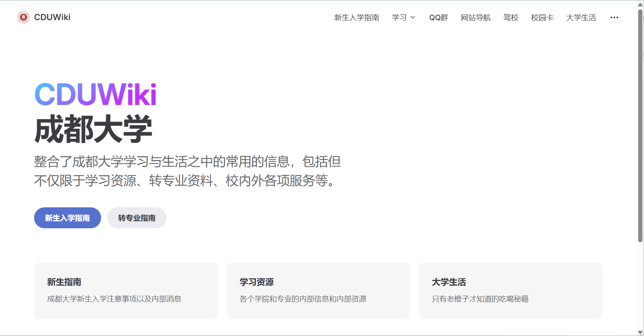
Task: Click text 成都大学新生入学注意事项以及内部消息
Action: pos(114,299)
